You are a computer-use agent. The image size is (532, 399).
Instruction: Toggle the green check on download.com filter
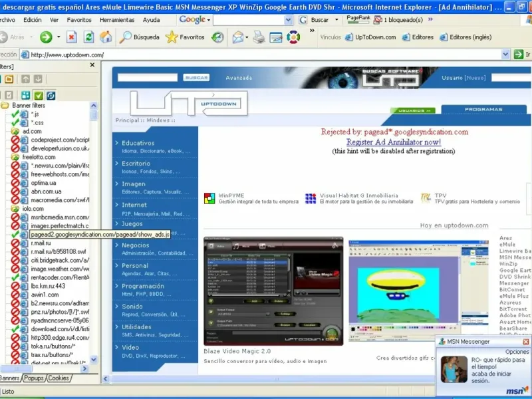click(x=15, y=329)
